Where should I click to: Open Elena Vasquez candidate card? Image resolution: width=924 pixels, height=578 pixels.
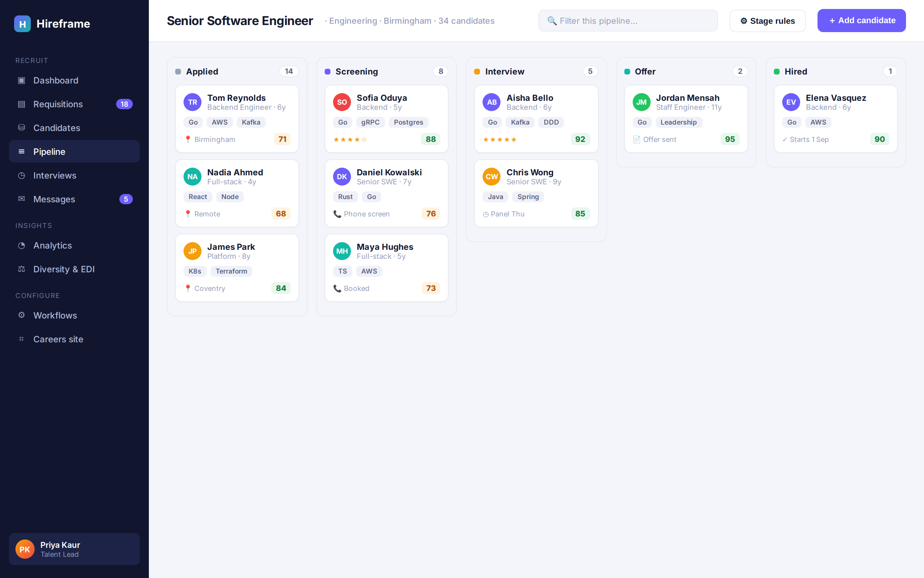click(835, 119)
